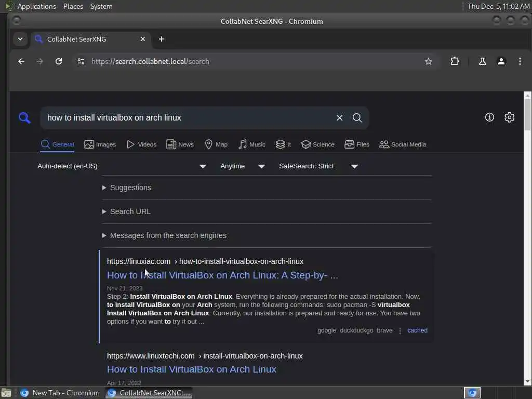Switch to News category
The width and height of the screenshot is (532, 399).
(x=180, y=144)
